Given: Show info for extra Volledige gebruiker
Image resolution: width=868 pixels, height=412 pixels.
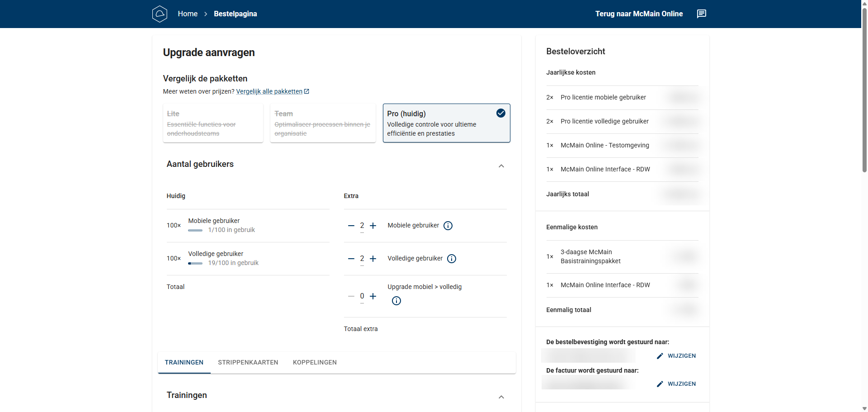Looking at the screenshot, I should point(451,259).
